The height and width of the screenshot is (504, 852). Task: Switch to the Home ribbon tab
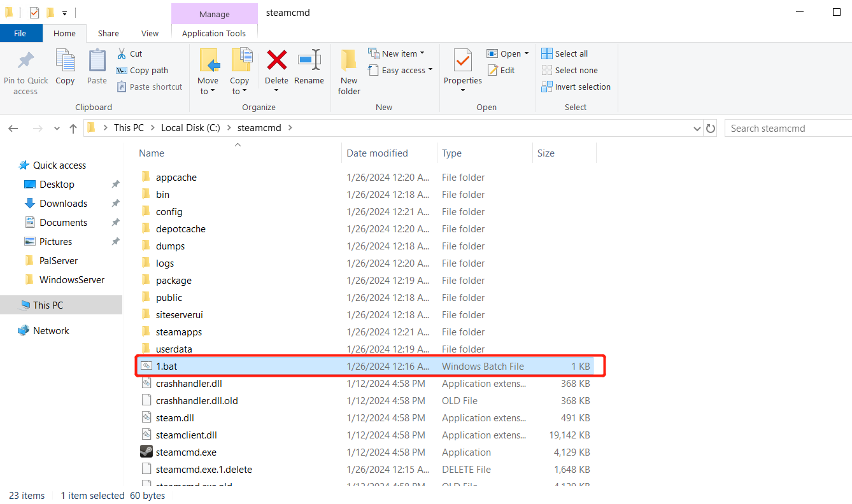pyautogui.click(x=64, y=33)
